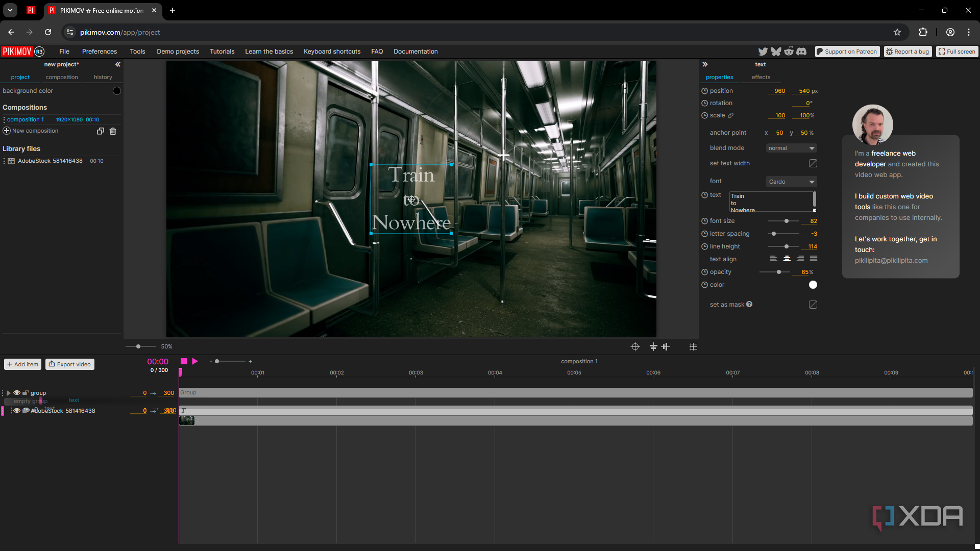Viewport: 980px width, 551px height.
Task: Click the Export video button
Action: click(x=70, y=364)
